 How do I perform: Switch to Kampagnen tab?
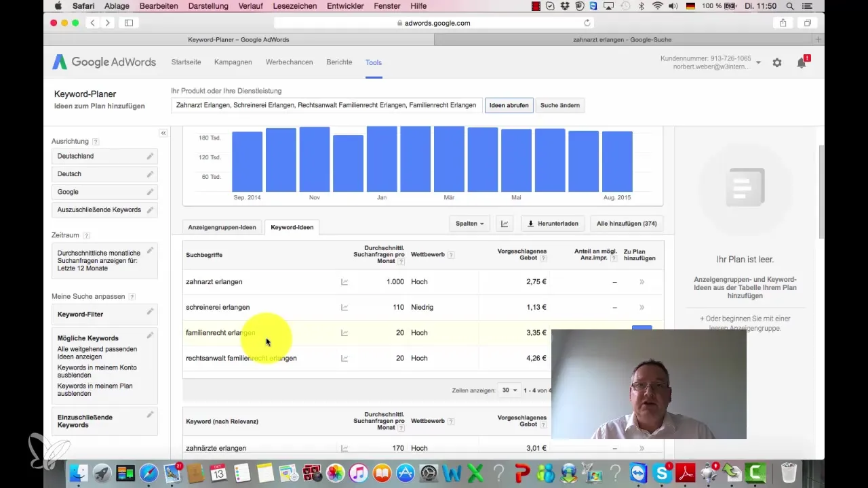pos(233,62)
